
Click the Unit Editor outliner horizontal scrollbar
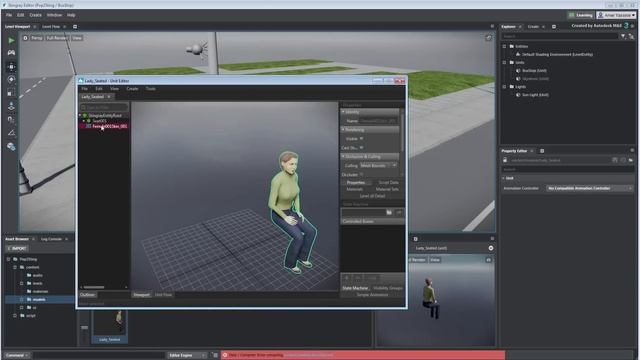click(94, 287)
